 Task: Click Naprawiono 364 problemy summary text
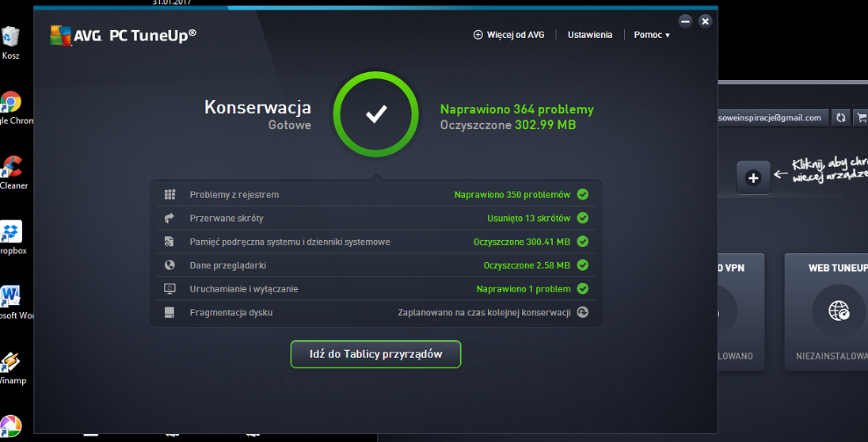tap(517, 109)
